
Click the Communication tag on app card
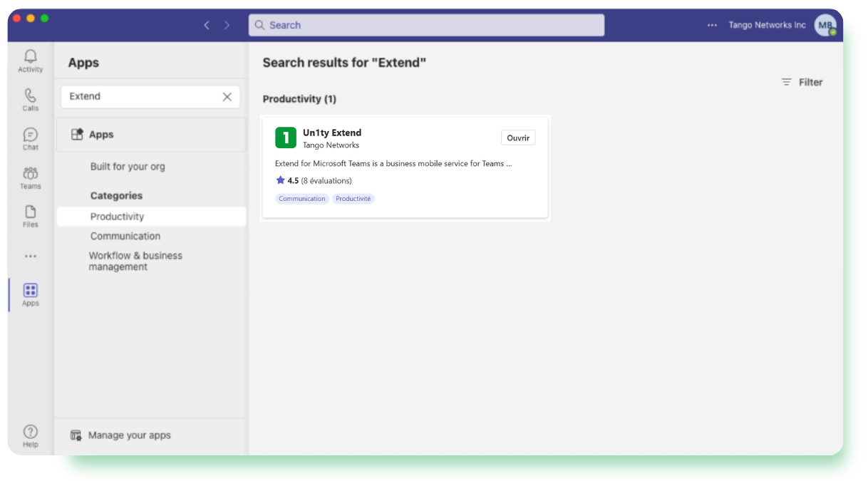(x=302, y=199)
